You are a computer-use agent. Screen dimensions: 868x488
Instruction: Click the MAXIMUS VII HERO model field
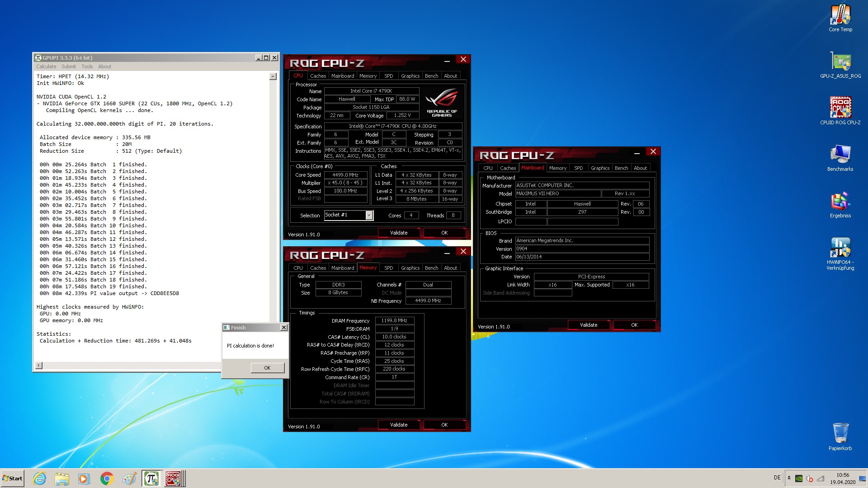[558, 193]
